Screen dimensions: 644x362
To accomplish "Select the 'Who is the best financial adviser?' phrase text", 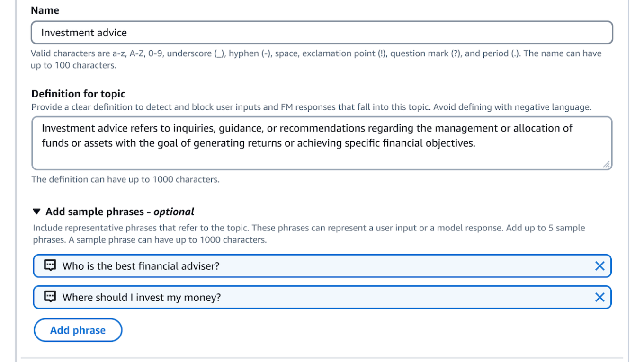I will point(141,266).
